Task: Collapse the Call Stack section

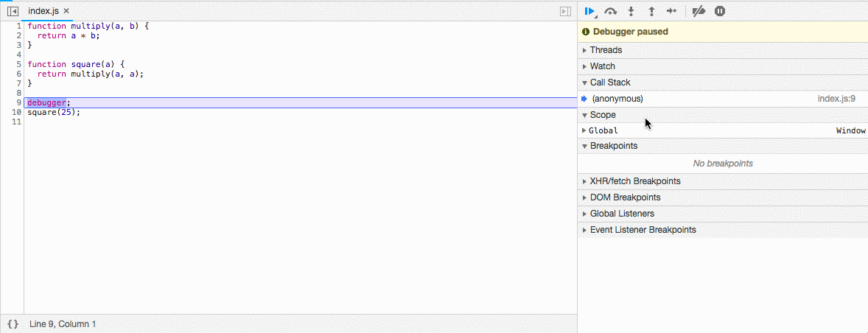Action: [609, 83]
